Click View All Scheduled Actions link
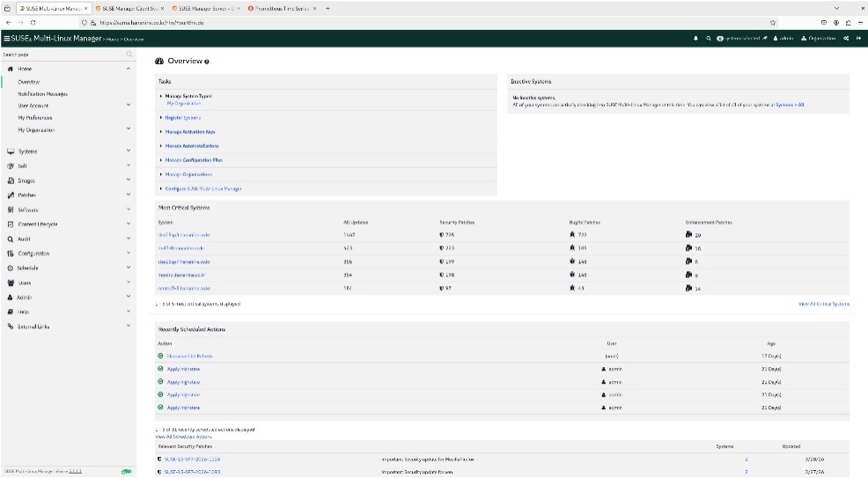 coord(183,437)
